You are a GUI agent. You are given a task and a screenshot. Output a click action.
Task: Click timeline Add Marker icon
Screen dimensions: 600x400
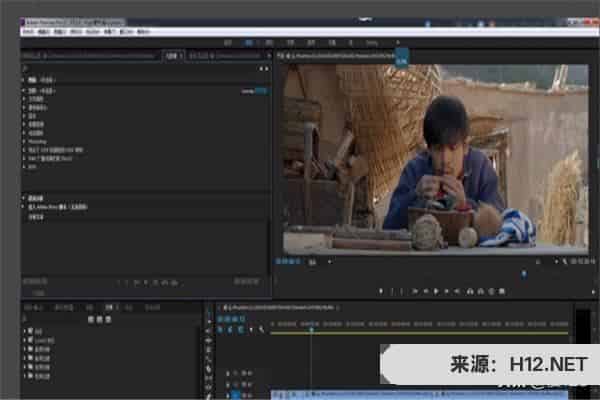pyautogui.click(x=251, y=329)
